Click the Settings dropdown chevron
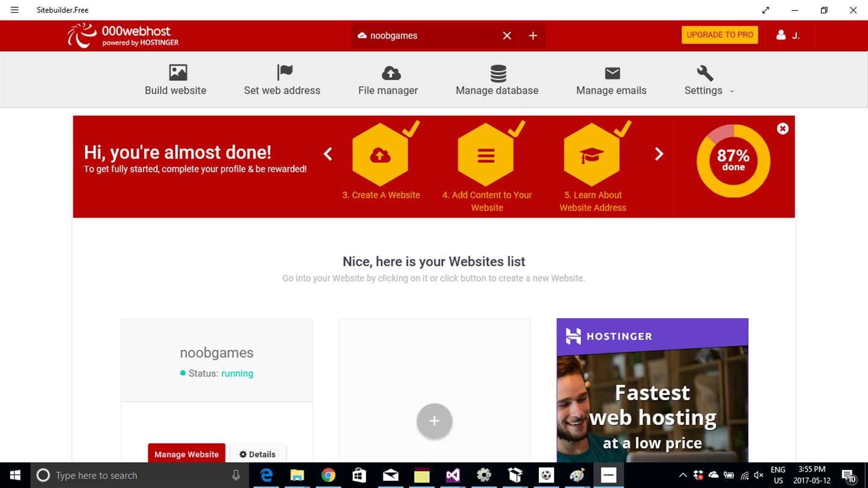The width and height of the screenshot is (868, 488). coord(732,91)
